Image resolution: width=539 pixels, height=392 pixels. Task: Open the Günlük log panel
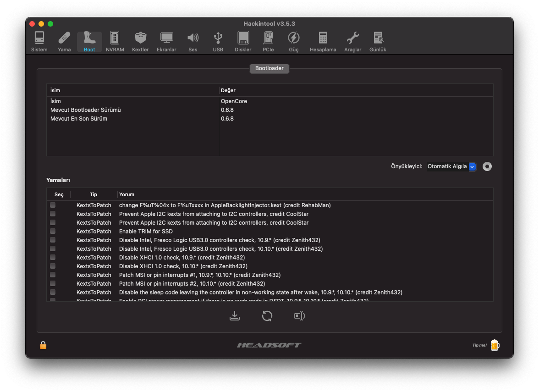[x=377, y=41]
